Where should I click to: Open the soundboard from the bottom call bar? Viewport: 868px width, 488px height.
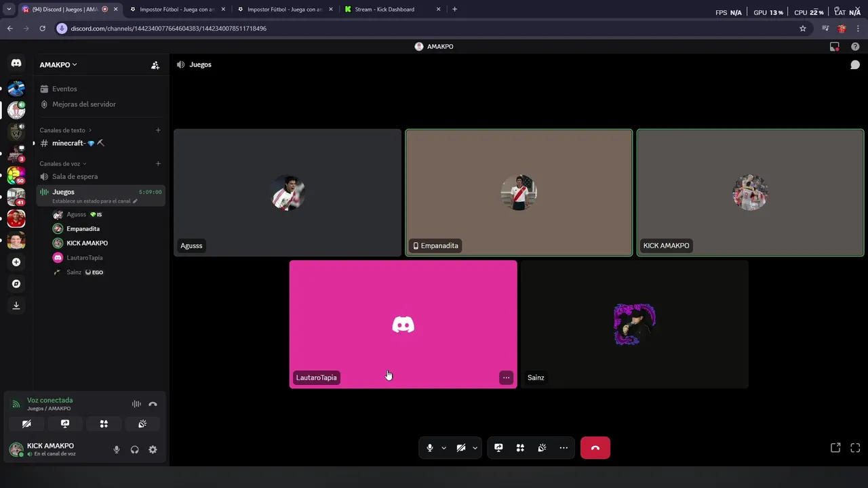(542, 448)
